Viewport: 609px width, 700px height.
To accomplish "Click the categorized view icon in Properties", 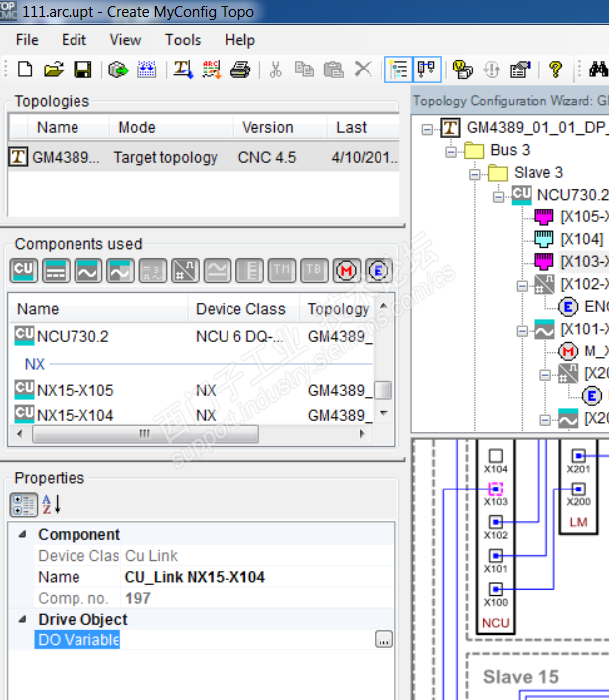I will tap(24, 505).
